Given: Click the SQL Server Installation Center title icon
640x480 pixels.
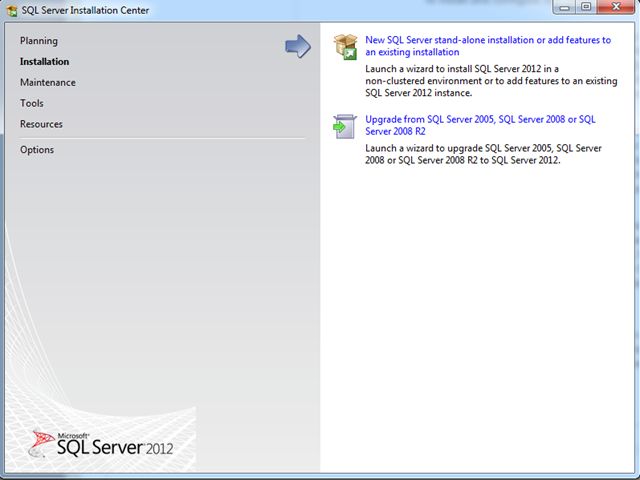Looking at the screenshot, I should 12,10.
